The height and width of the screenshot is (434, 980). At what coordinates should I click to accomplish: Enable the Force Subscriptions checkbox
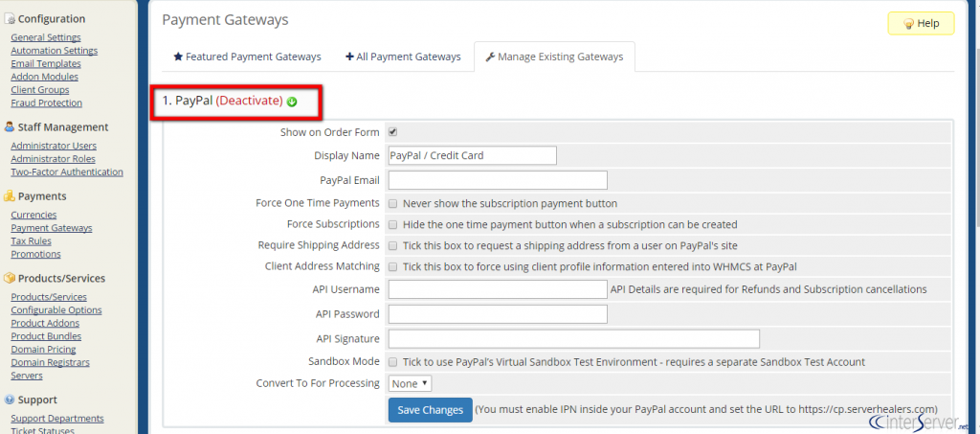click(x=393, y=224)
